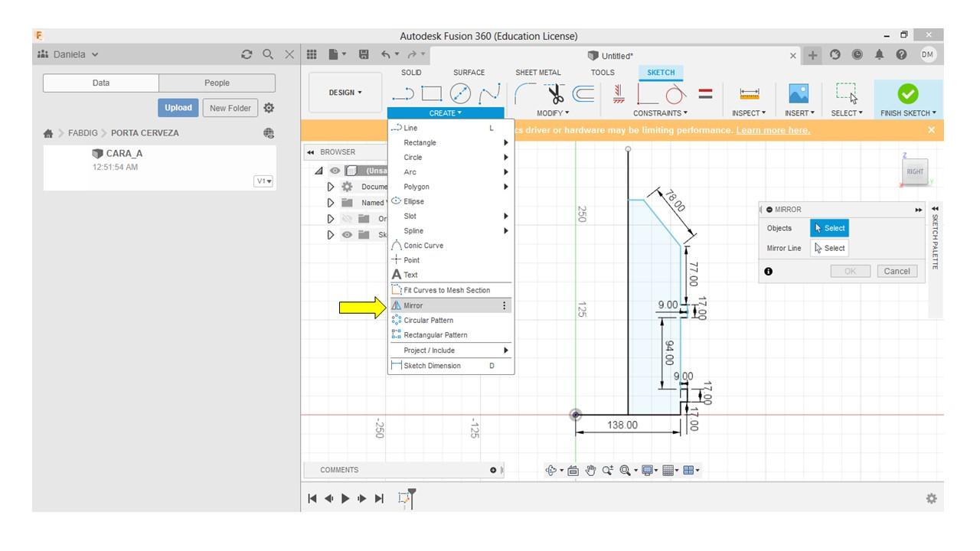
Task: Apply the Tangent constraint icon
Action: [x=675, y=93]
